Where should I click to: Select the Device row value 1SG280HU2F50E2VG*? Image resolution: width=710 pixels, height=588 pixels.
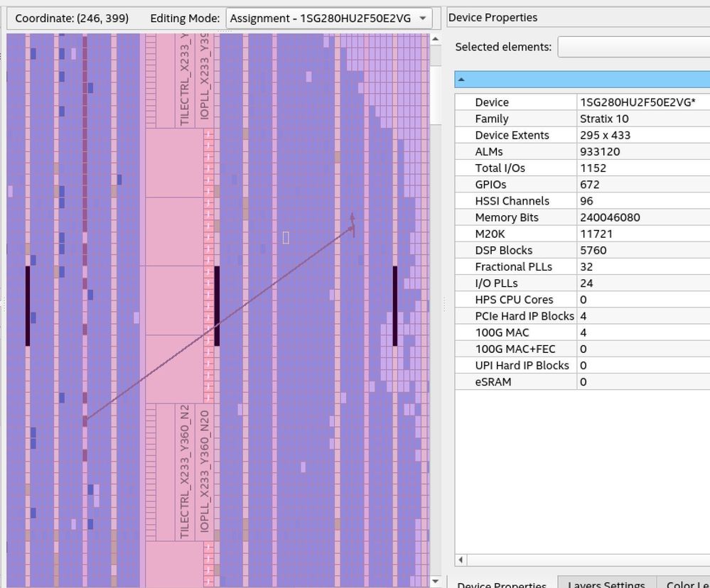(638, 102)
